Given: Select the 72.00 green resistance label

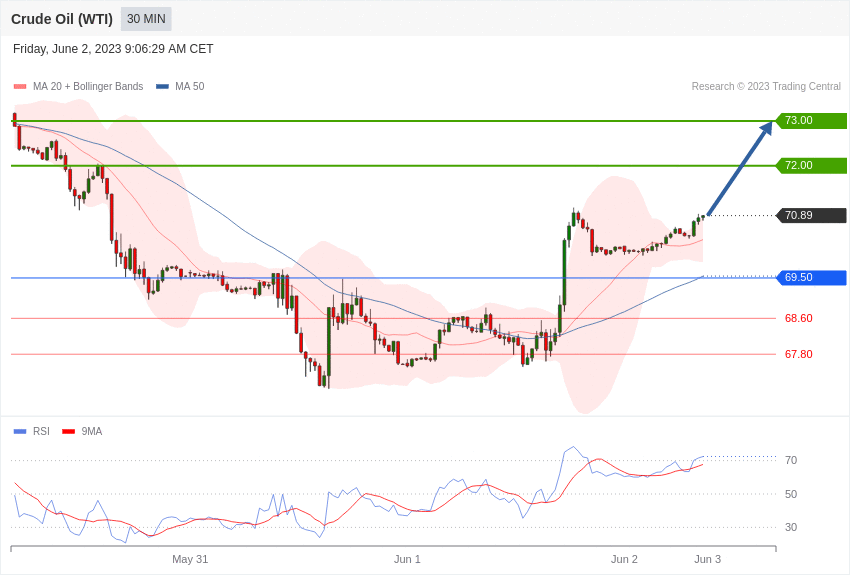Looking at the screenshot, I should (811, 165).
